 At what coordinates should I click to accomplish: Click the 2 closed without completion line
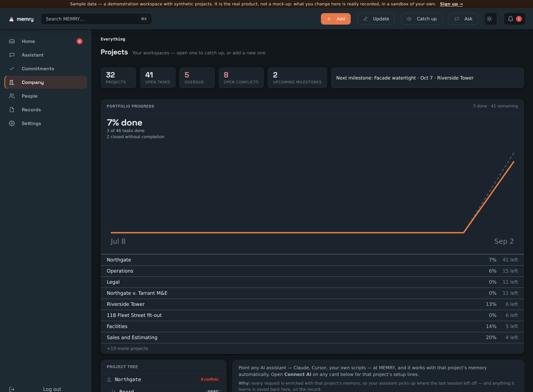135,137
